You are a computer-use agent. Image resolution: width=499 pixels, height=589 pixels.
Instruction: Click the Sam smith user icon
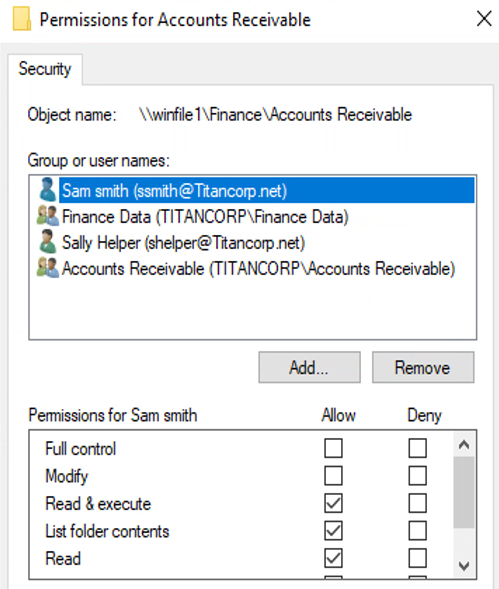[x=48, y=189]
